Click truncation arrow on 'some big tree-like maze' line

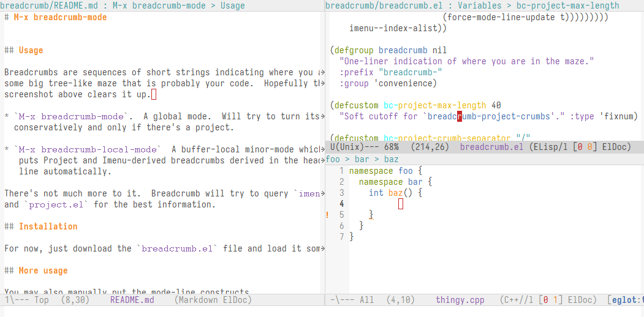[x=322, y=84]
